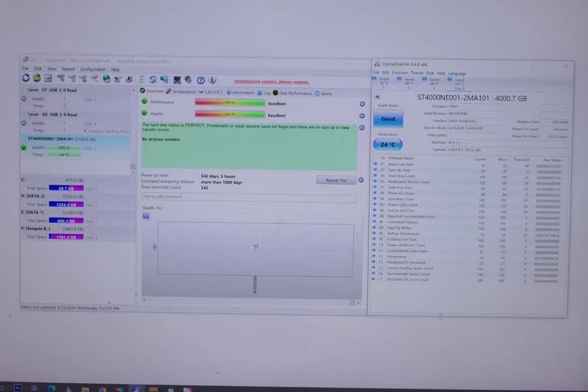Click the C: drive free space bar

(66, 188)
